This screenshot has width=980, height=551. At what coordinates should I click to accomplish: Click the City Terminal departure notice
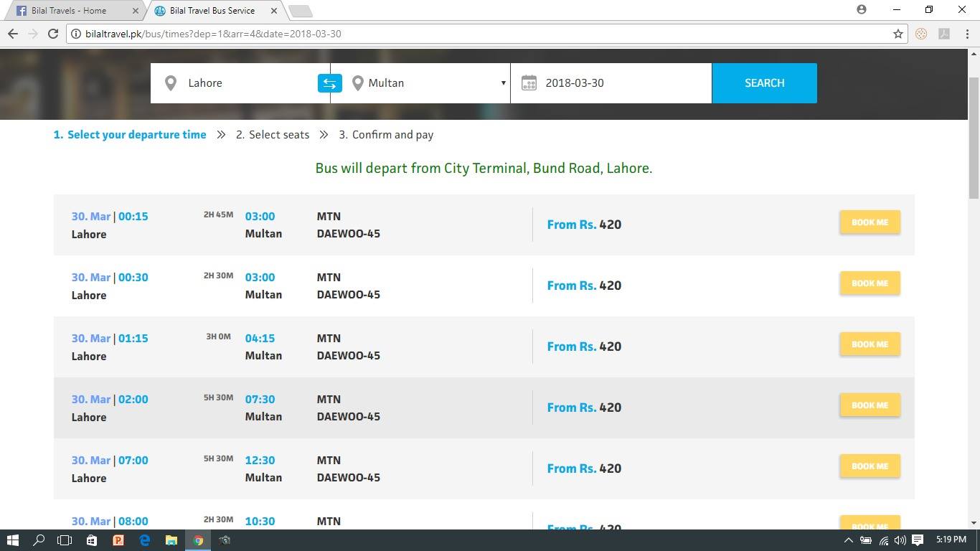pyautogui.click(x=484, y=169)
